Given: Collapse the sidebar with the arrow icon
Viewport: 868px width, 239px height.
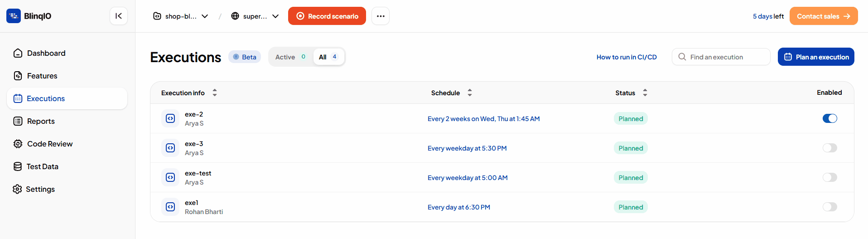Looking at the screenshot, I should click(119, 16).
